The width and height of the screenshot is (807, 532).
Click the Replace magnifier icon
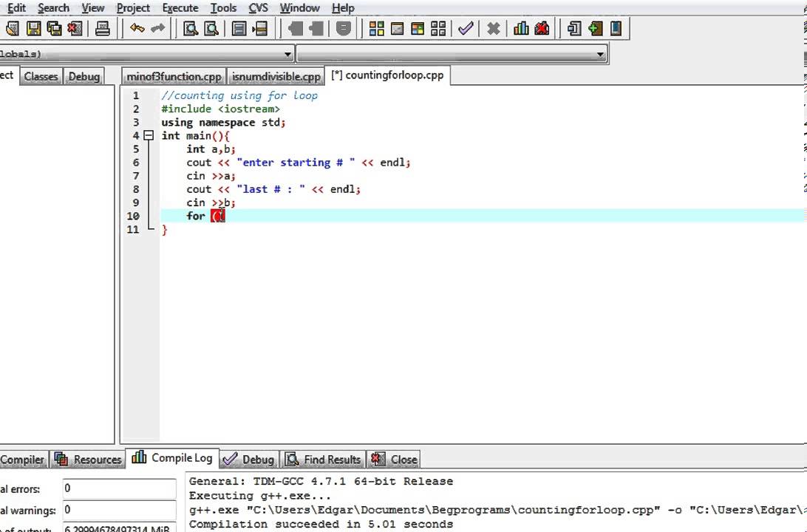[211, 28]
